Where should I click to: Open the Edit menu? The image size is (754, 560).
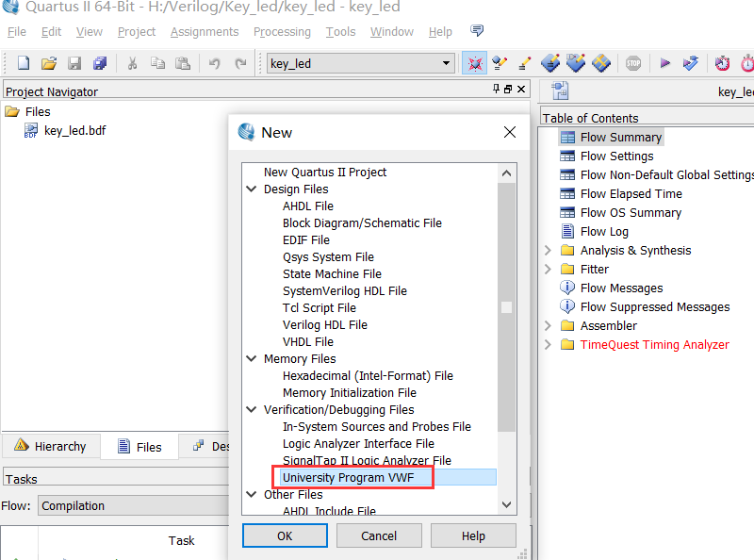pos(51,32)
